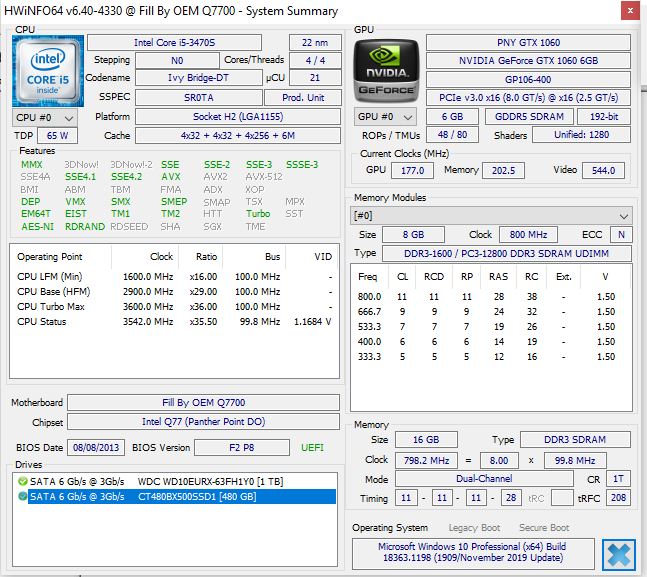Image resolution: width=647 pixels, height=577 pixels.
Task: Click the Ivy Bridge-DT codename field
Action: pyautogui.click(x=198, y=78)
